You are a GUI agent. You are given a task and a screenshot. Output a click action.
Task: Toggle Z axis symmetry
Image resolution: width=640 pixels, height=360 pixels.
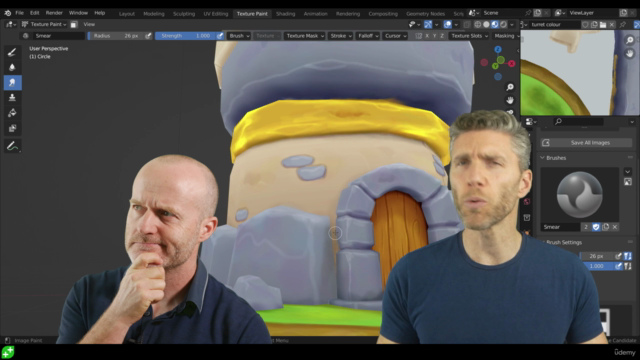click(x=442, y=36)
